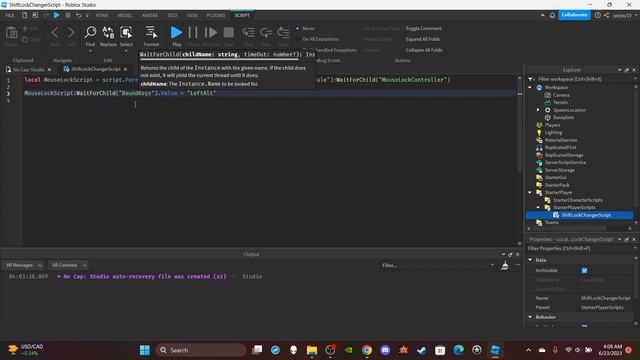Click the output Filter input field
This screenshot has height=360, width=640.
[x=437, y=265]
